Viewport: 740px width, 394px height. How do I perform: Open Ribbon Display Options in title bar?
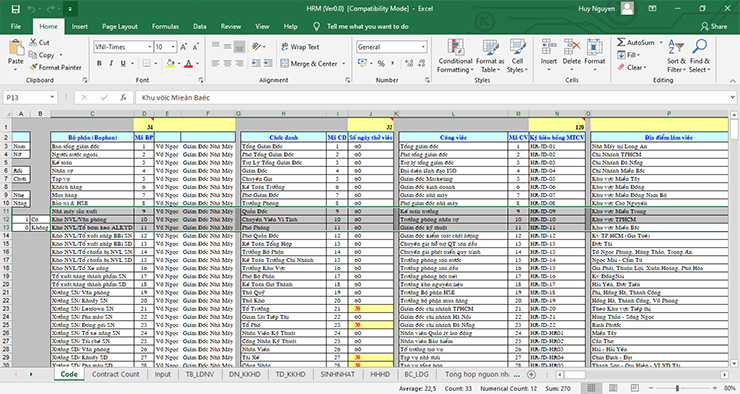click(653, 8)
